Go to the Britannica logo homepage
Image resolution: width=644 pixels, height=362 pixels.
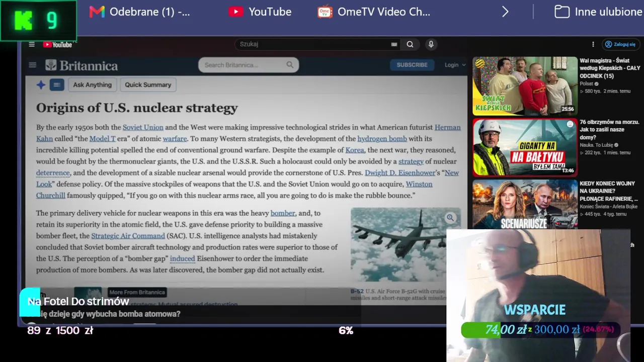82,65
